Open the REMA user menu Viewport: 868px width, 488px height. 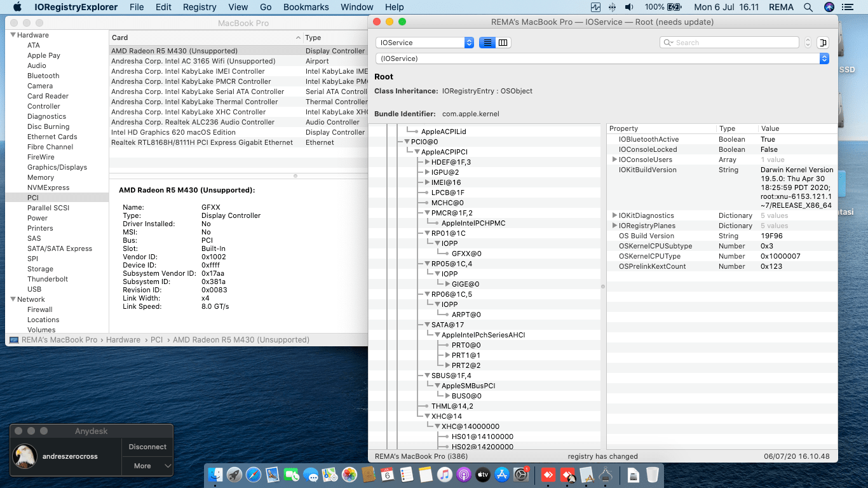[782, 7]
